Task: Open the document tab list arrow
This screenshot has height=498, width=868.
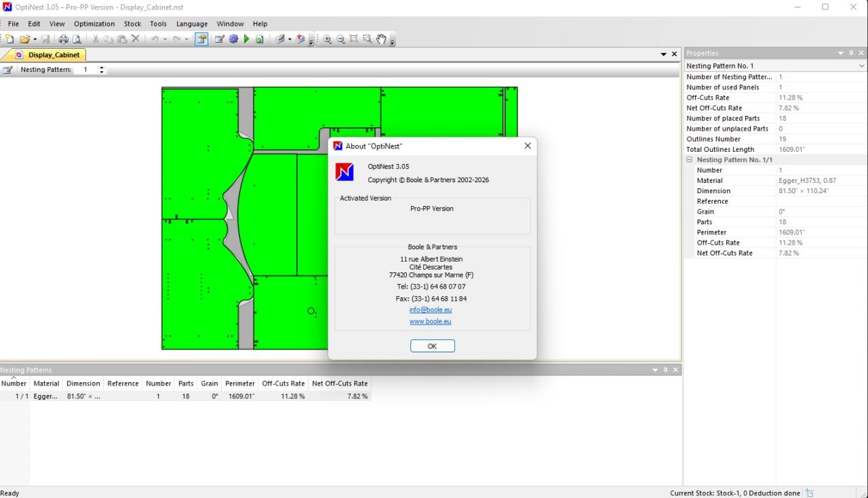Action: 663,54
